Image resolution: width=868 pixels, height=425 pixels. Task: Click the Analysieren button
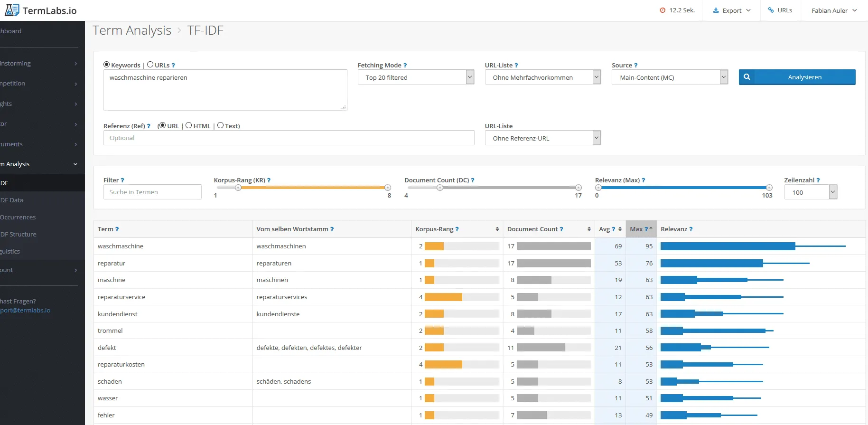[797, 77]
